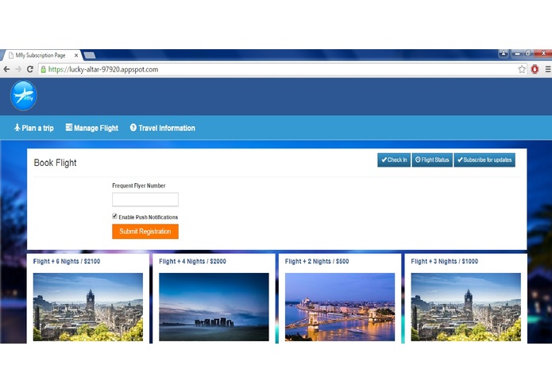Viewport: 552px width, 392px height.
Task: Click the city photo under $1000 deal
Action: tap(465, 307)
